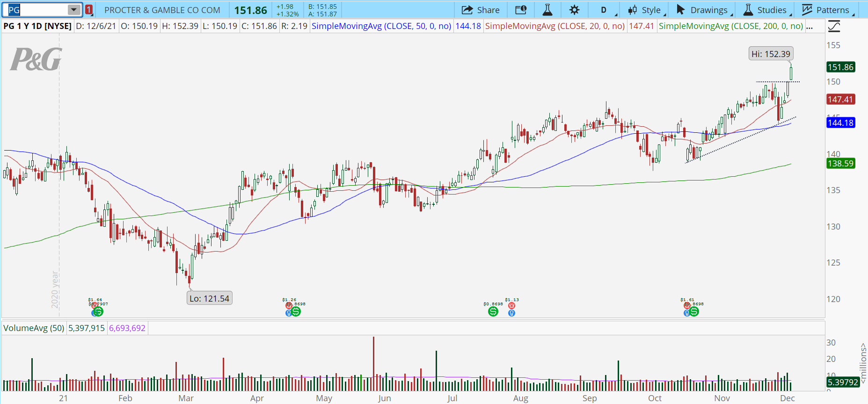This screenshot has height=404, width=868.
Task: Click the 'C: 151.86' close value
Action: 259,26
